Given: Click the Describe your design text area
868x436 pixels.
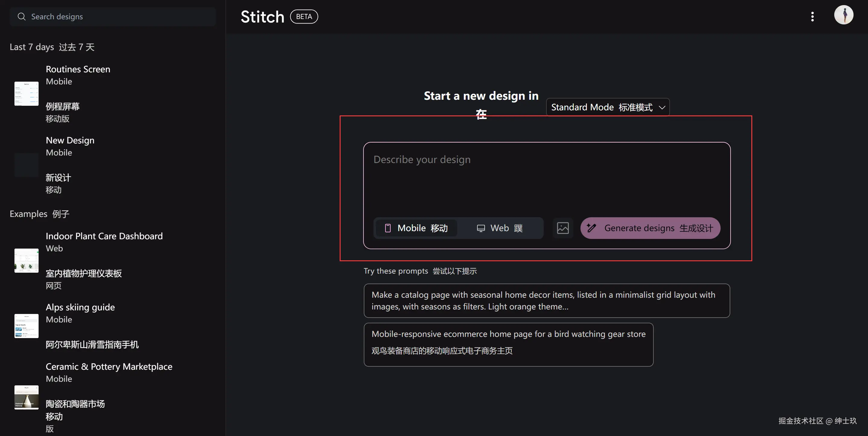Looking at the screenshot, I should pos(546,179).
